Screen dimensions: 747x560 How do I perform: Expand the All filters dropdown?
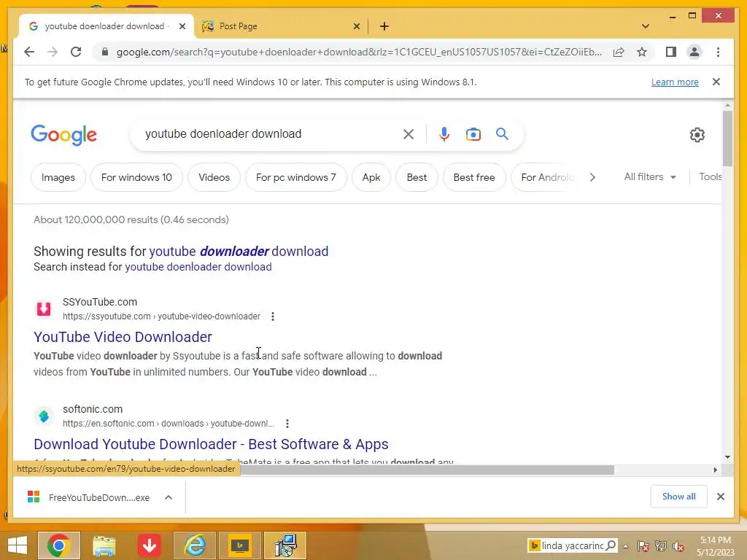pyautogui.click(x=650, y=176)
